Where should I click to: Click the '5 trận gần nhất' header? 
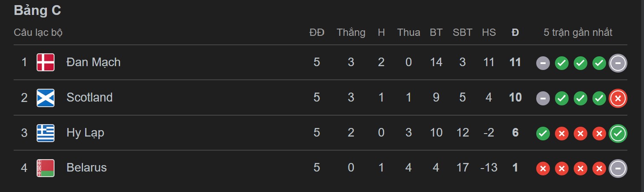[x=578, y=32]
